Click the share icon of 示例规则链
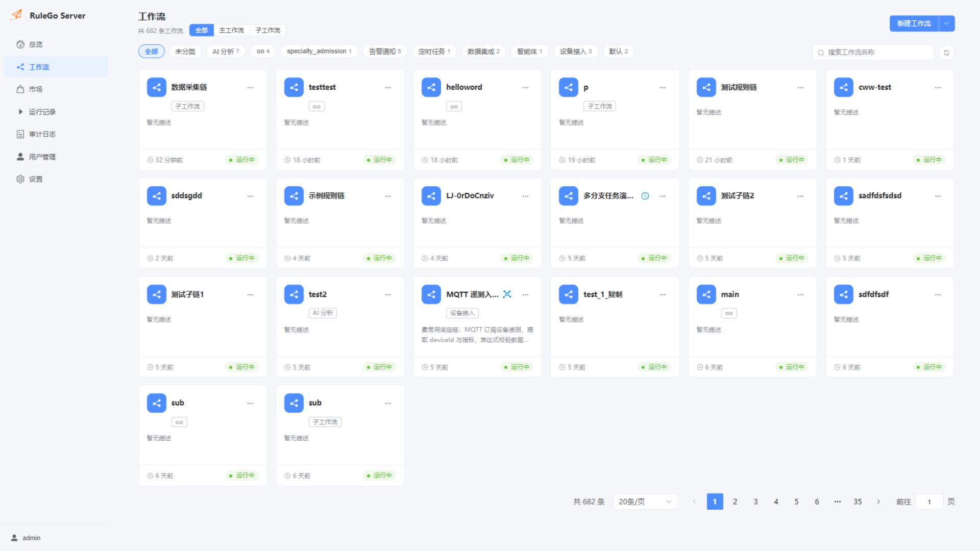Image resolution: width=980 pixels, height=551 pixels. coord(294,196)
